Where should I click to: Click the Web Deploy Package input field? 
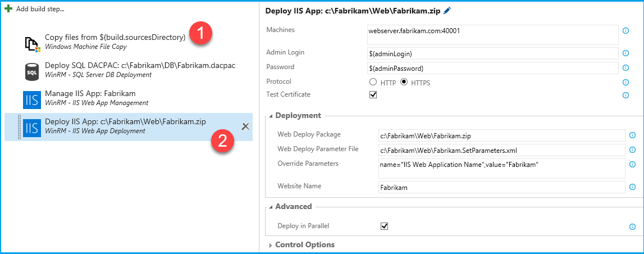pos(502,135)
